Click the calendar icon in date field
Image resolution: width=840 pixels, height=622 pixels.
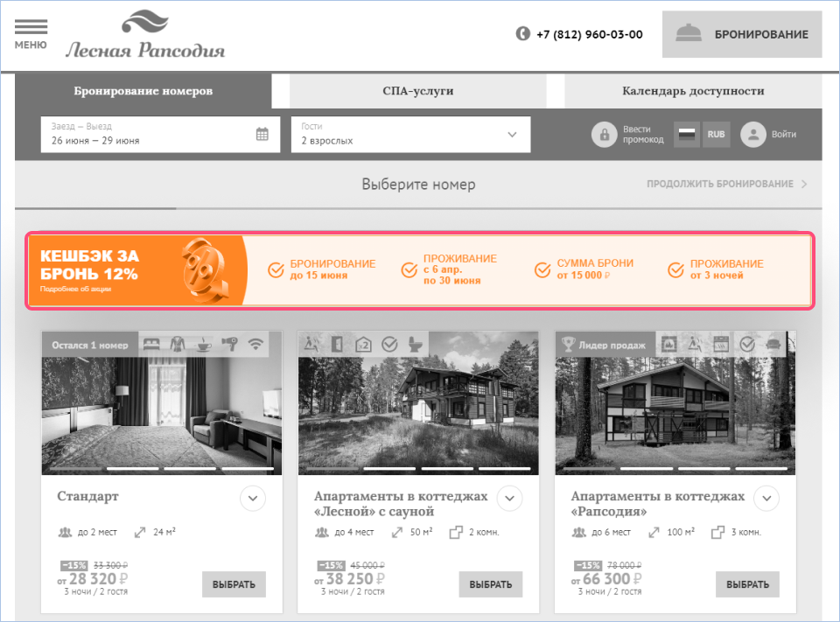coord(262,134)
